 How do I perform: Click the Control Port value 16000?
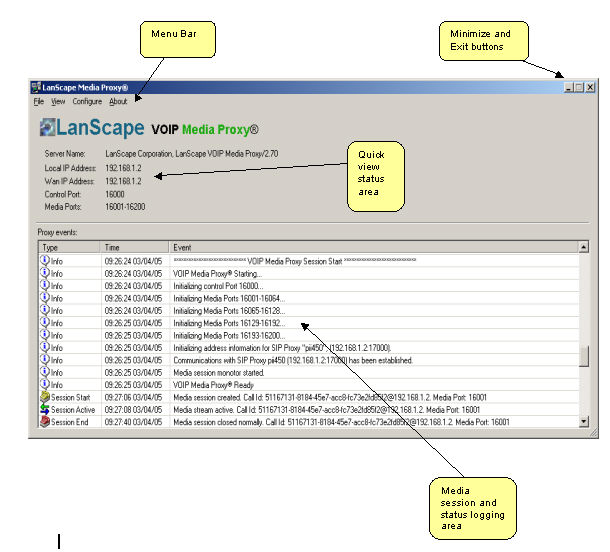coord(115,194)
